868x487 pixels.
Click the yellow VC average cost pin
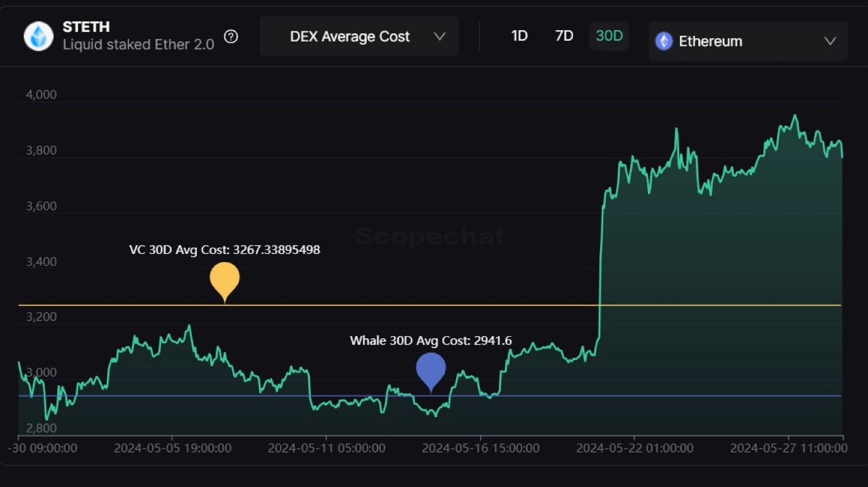pyautogui.click(x=225, y=279)
